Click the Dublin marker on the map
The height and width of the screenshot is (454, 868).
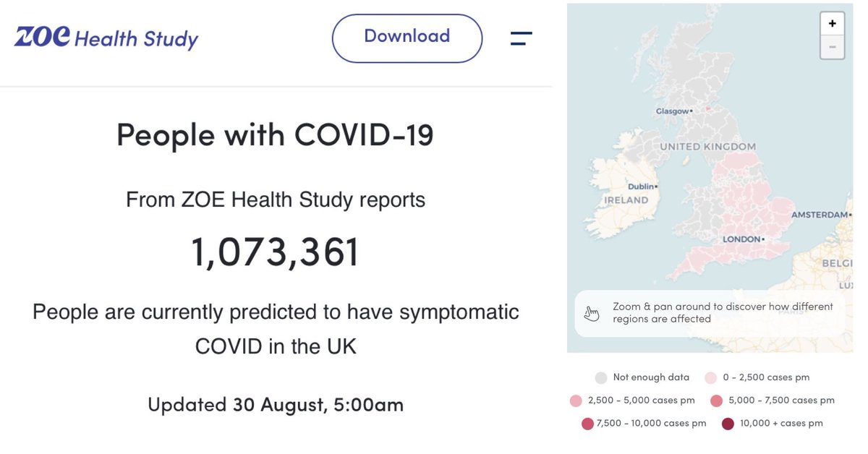tap(655, 187)
